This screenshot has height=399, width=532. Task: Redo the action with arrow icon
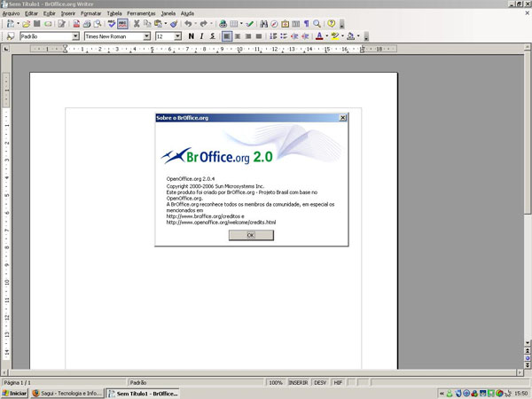[203, 24]
